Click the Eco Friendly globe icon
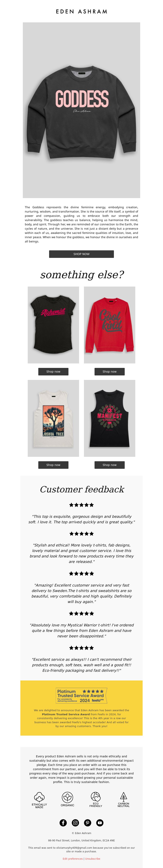 (x=96, y=800)
